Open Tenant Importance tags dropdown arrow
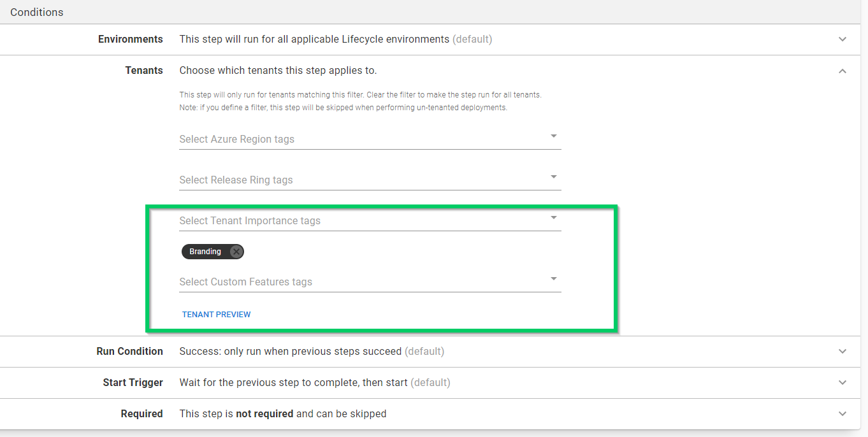868x437 pixels. (553, 218)
